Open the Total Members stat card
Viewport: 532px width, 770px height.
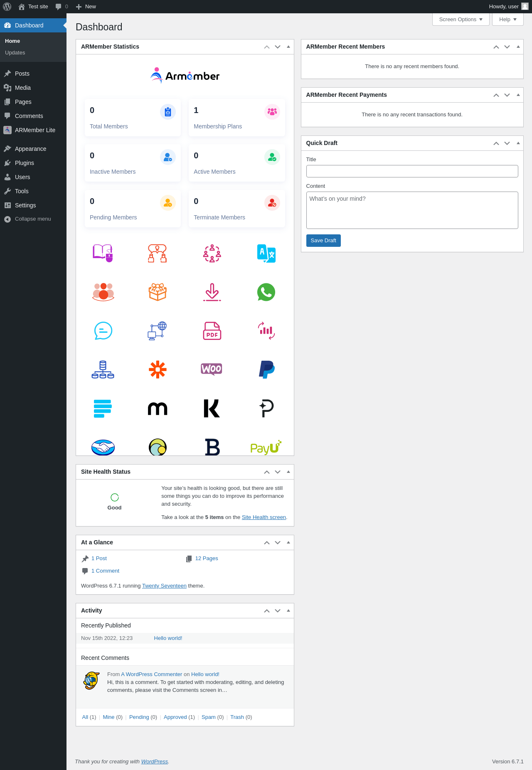(x=133, y=118)
